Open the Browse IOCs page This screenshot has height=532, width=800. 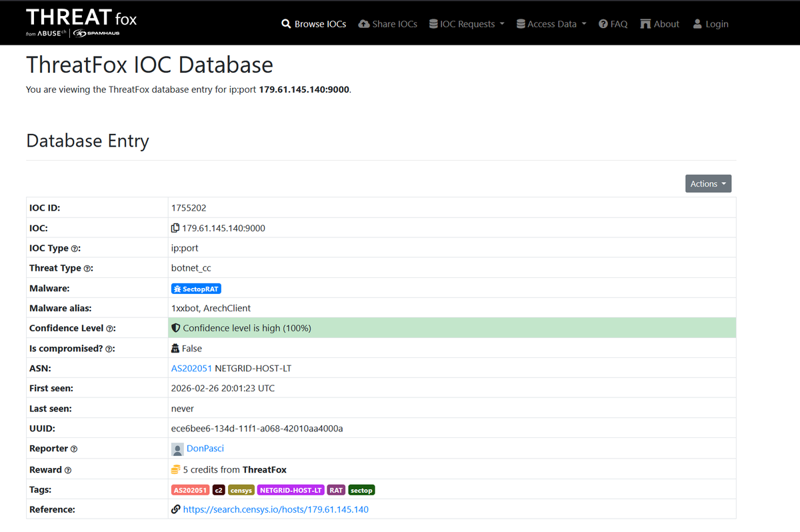pos(314,24)
